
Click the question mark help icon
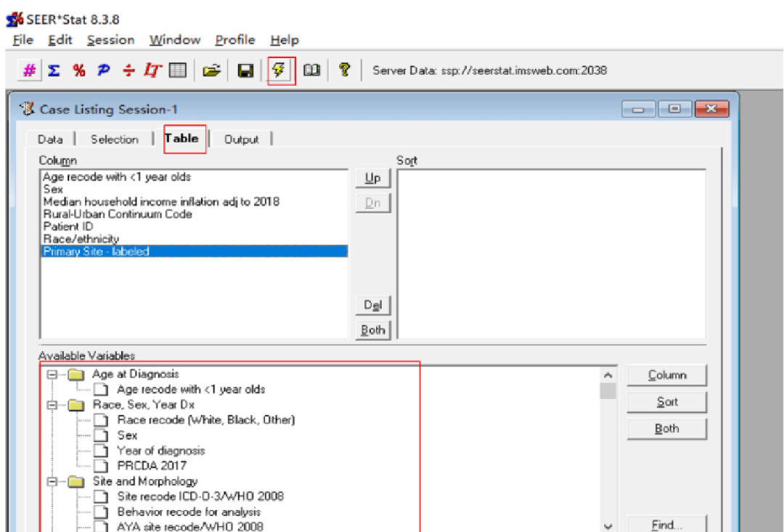pyautogui.click(x=344, y=70)
